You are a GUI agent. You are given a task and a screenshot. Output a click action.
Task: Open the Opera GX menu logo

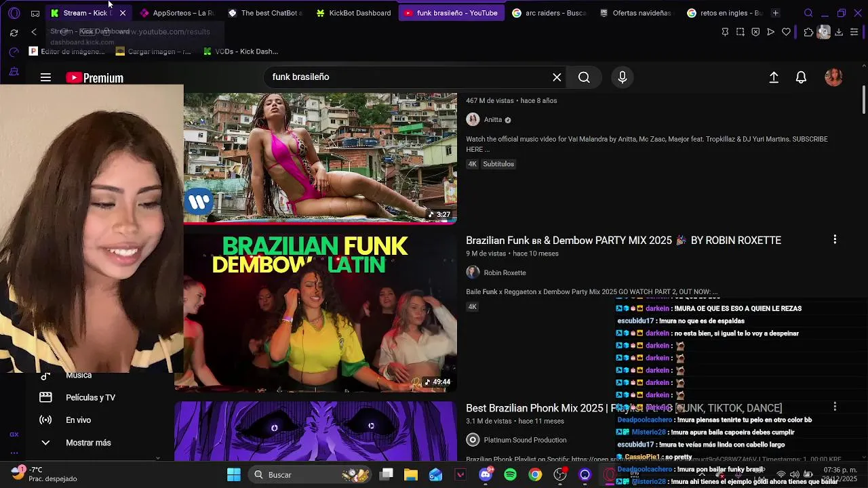coord(14,13)
